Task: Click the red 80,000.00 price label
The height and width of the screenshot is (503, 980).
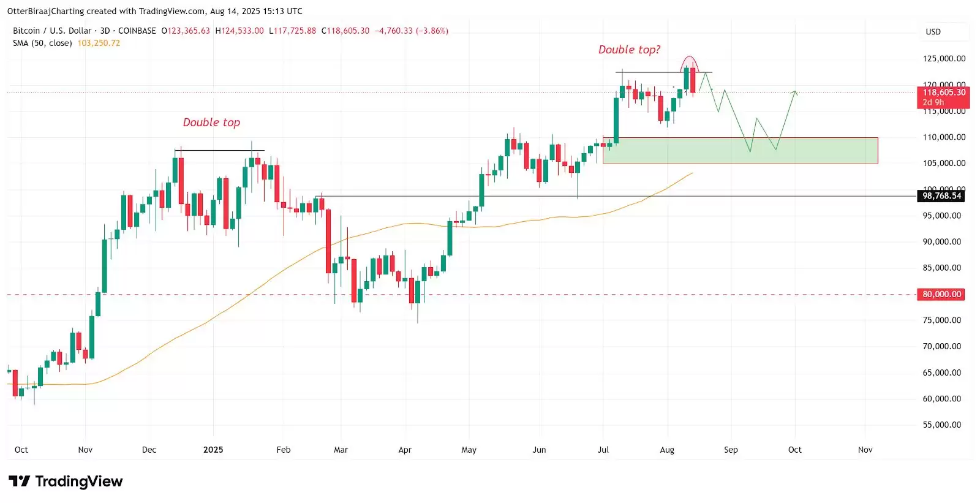Action: tap(941, 295)
